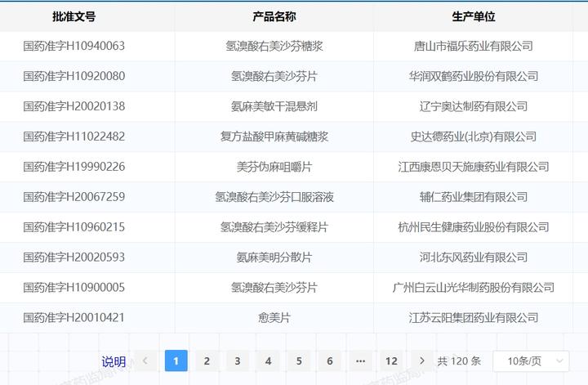
Task: Click product 复方盐酸甲麻黄碱糖浆
Action: pos(274,137)
